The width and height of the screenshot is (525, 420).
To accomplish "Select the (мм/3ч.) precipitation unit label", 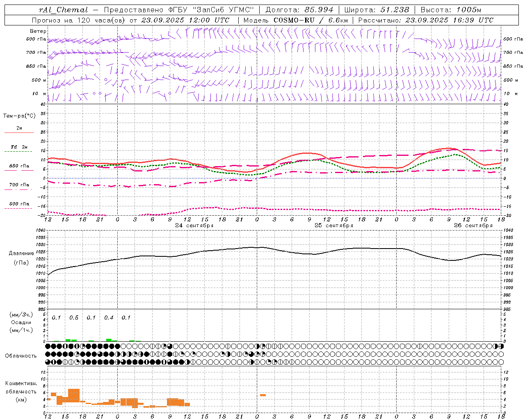I will (x=21, y=315).
